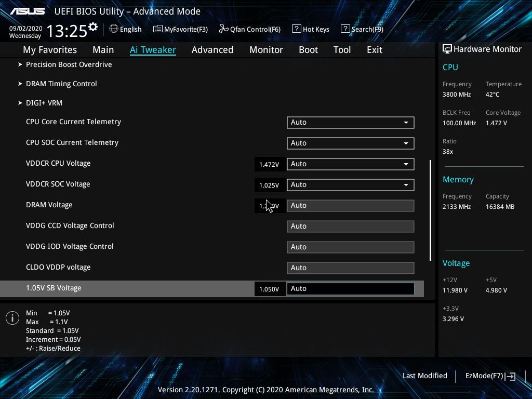
Task: Click the 1.050V SB Voltage reading
Action: tap(269, 289)
